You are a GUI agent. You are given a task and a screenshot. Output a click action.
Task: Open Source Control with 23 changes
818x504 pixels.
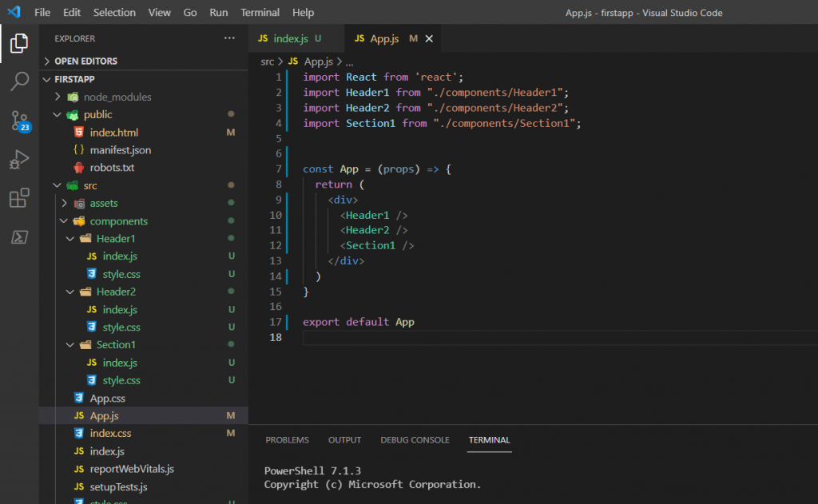click(19, 121)
